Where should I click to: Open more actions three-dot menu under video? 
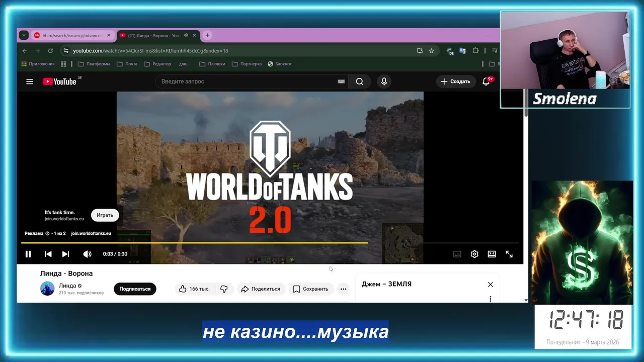click(x=343, y=289)
